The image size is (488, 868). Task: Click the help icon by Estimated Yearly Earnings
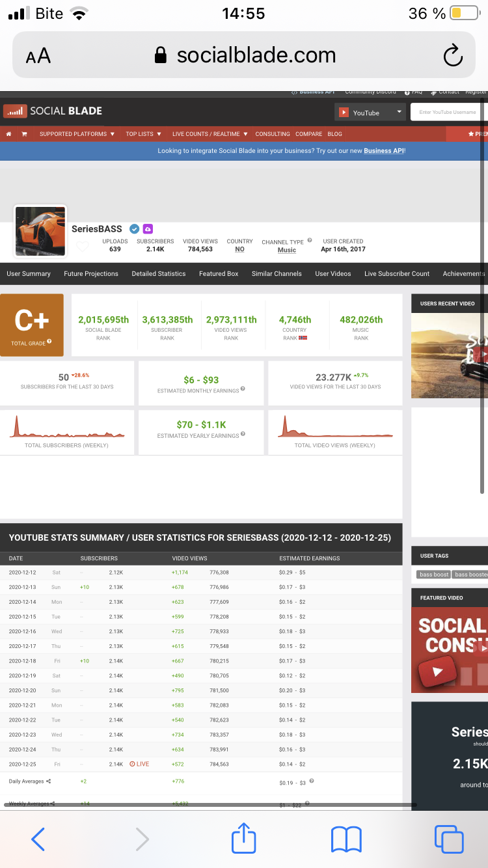tap(243, 434)
